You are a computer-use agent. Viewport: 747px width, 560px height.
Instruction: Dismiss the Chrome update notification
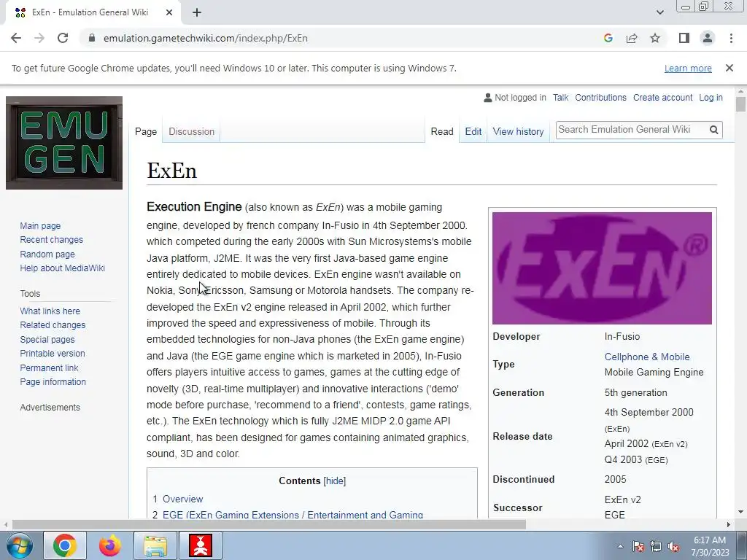point(729,68)
